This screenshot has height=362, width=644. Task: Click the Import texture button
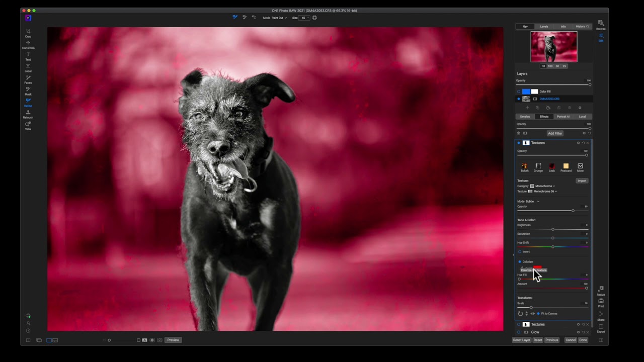click(x=582, y=180)
